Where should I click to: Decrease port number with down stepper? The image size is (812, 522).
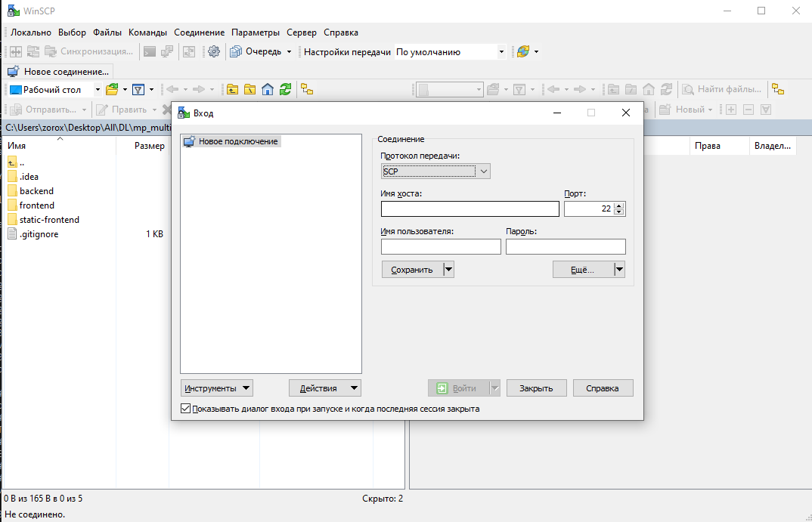(619, 212)
